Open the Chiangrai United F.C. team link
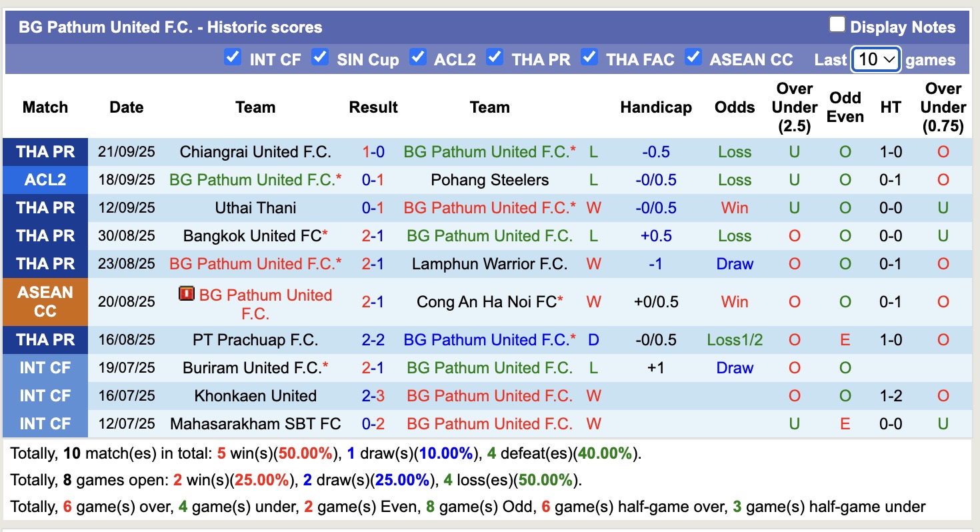The image size is (980, 532). click(x=255, y=152)
